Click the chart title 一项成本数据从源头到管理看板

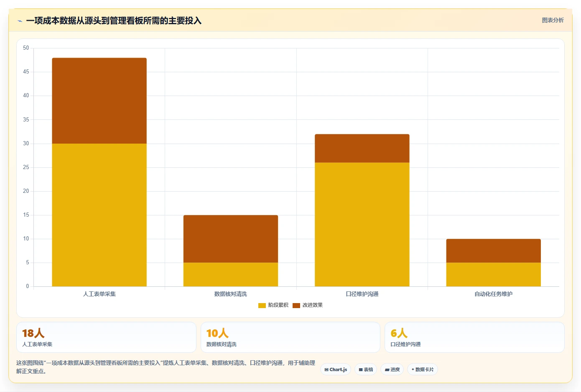coord(114,20)
